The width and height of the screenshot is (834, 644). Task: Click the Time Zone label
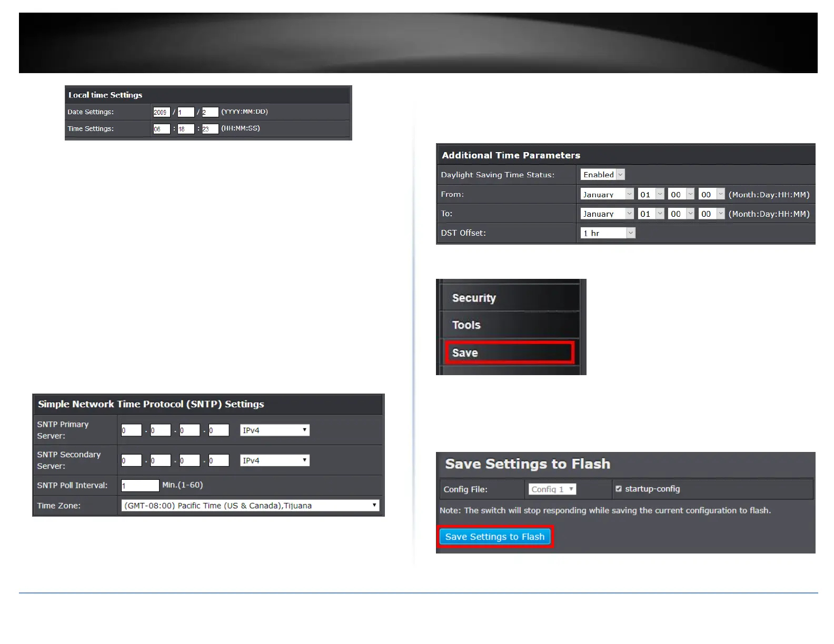tap(59, 506)
